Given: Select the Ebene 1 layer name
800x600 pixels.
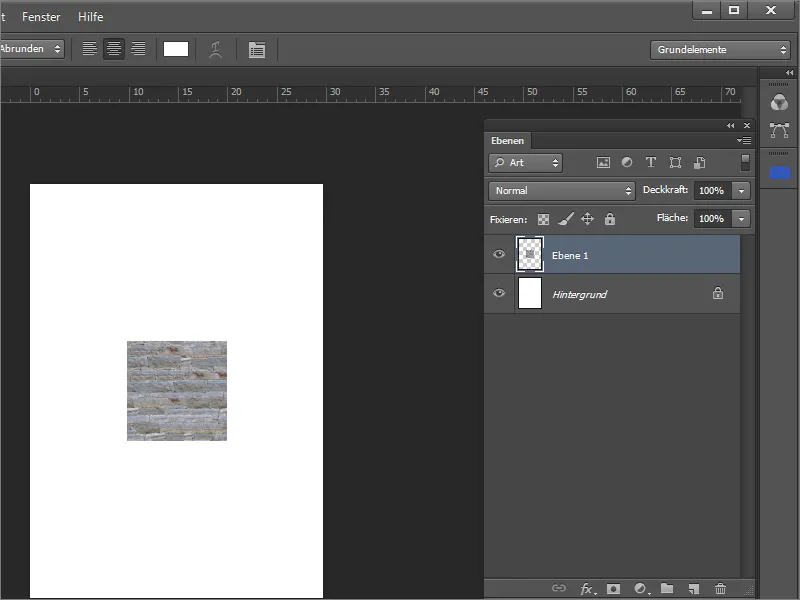Looking at the screenshot, I should 570,256.
